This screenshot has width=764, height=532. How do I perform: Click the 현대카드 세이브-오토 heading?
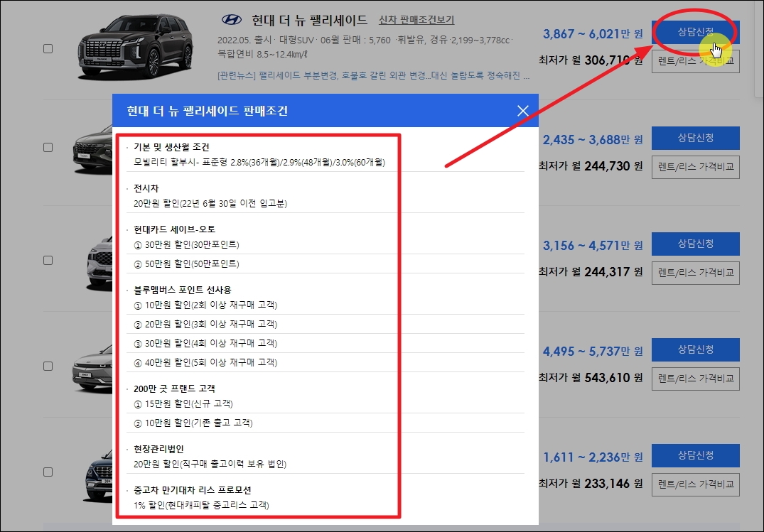click(x=174, y=229)
